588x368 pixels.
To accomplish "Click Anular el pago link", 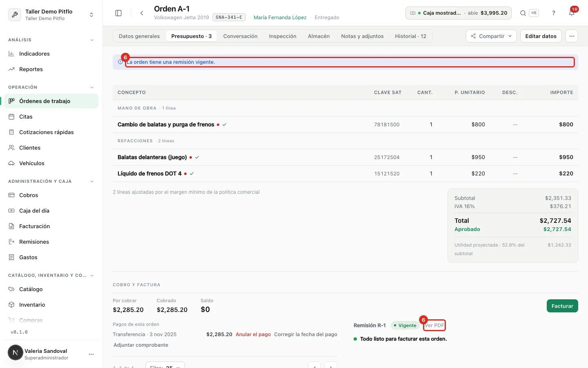I will pyautogui.click(x=253, y=334).
